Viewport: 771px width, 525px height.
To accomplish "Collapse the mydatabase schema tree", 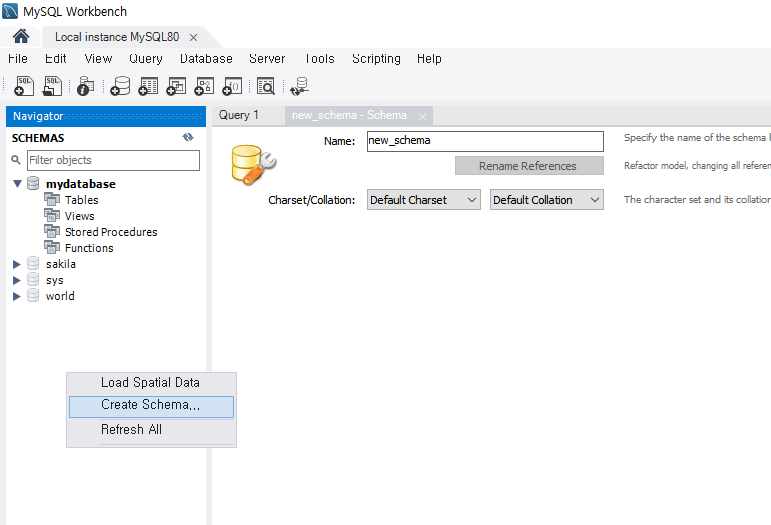I will click(17, 184).
